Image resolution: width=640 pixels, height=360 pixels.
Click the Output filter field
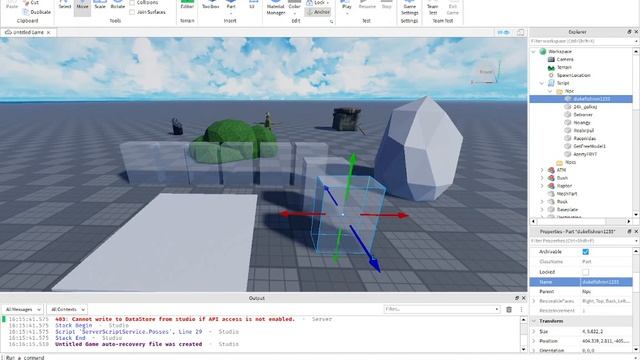click(x=442, y=309)
